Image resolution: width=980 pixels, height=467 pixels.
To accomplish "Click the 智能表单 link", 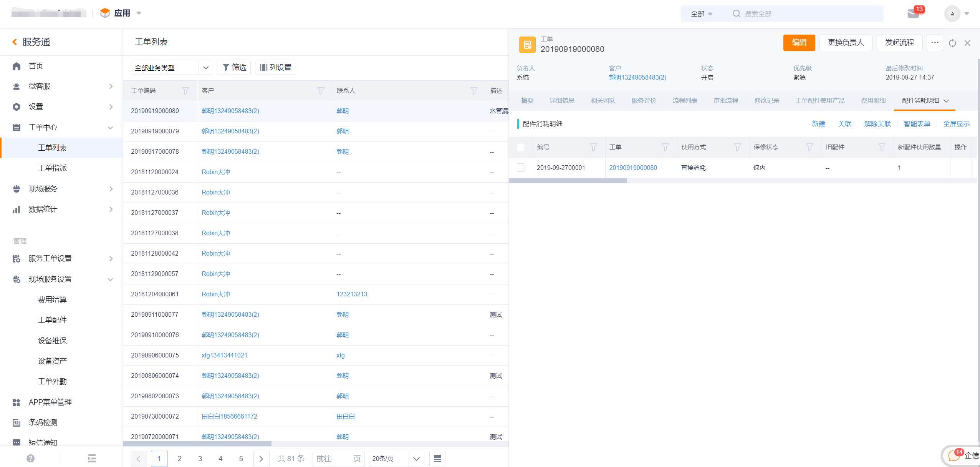I will pos(917,124).
